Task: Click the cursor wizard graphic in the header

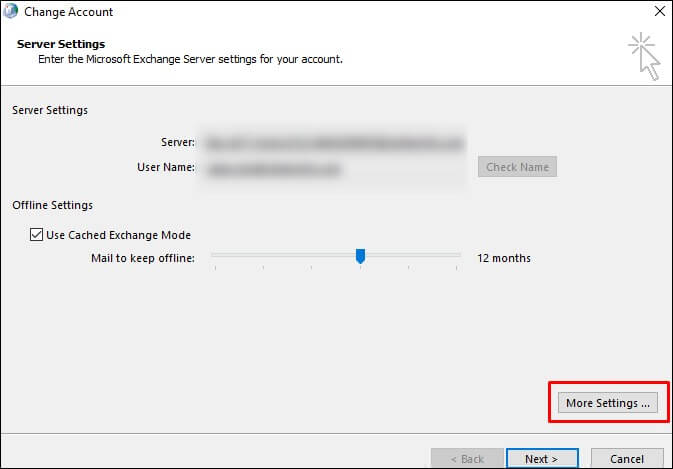Action: click(644, 56)
